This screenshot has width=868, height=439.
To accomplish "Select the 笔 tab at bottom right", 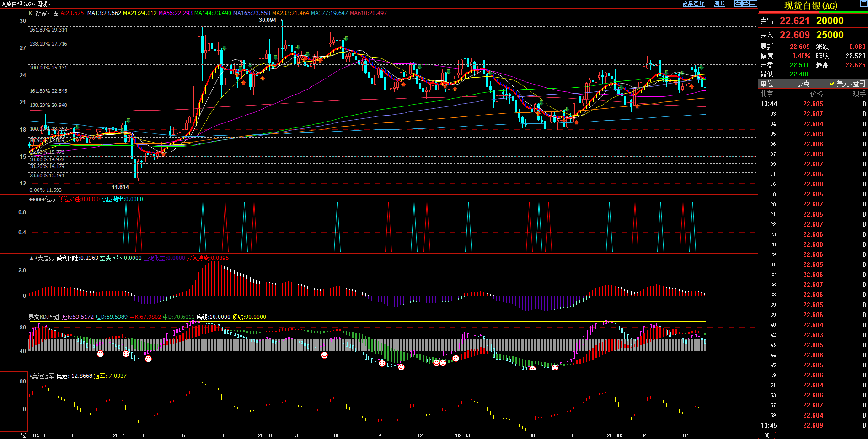I will 766,435.
